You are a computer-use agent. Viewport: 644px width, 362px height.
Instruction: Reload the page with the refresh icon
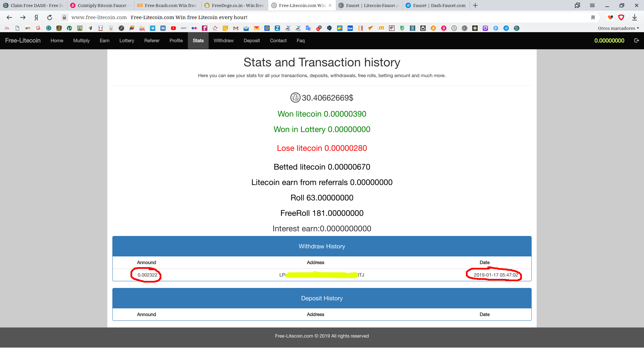coord(50,17)
